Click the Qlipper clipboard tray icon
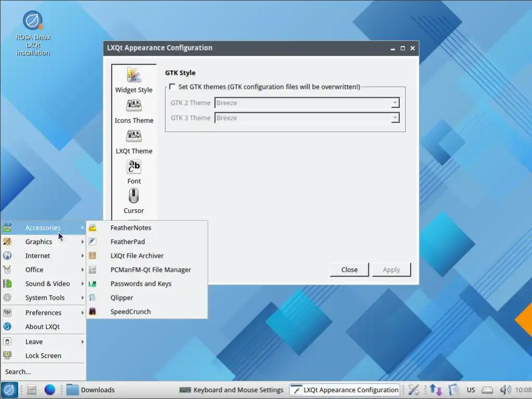Image resolution: width=532 pixels, height=399 pixels. pos(453,390)
